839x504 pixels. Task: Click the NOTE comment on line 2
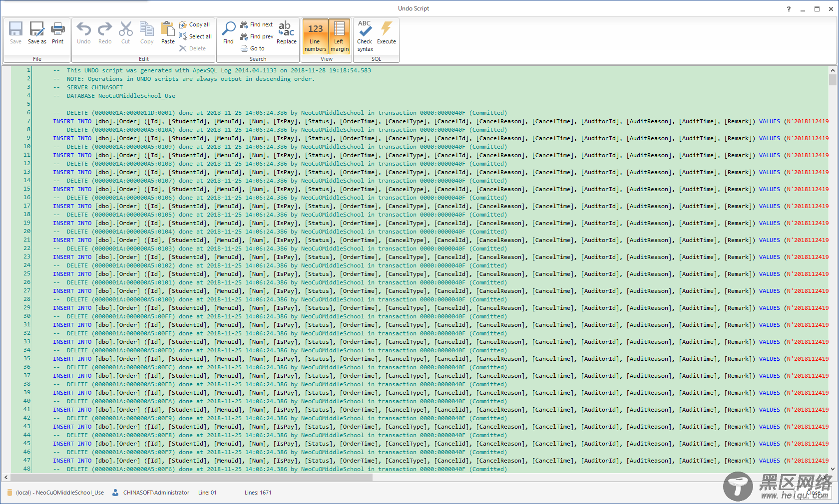[x=184, y=79]
